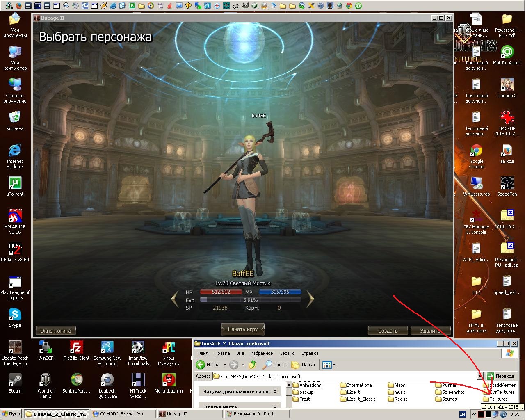Launch Update Patch TheMega.ru shortcut
This screenshot has width=525, height=420.
tap(15, 353)
